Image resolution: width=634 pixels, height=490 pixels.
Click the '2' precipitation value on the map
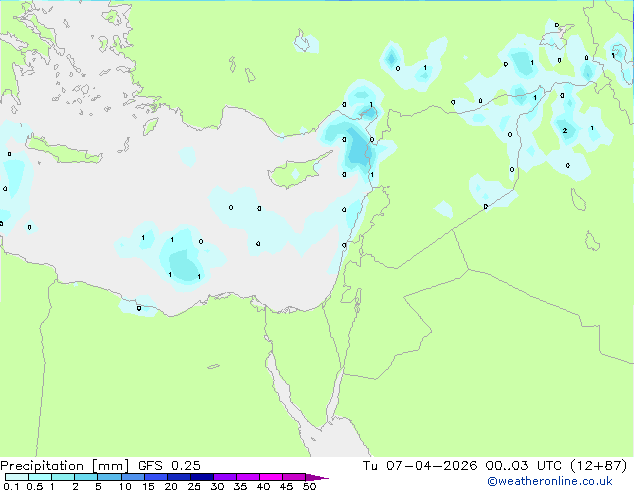coord(565,131)
